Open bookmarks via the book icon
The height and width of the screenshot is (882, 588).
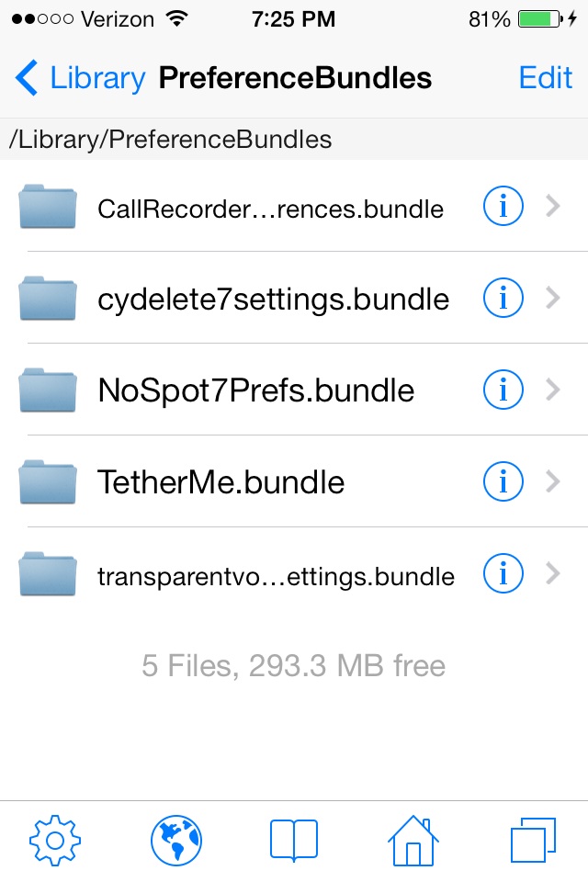[294, 841]
